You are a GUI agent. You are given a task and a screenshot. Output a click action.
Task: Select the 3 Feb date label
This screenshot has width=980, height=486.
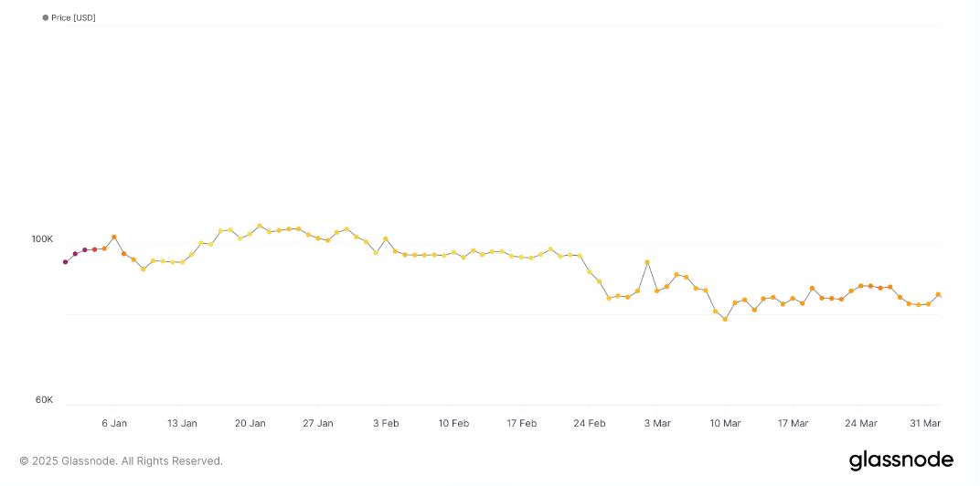coord(386,423)
